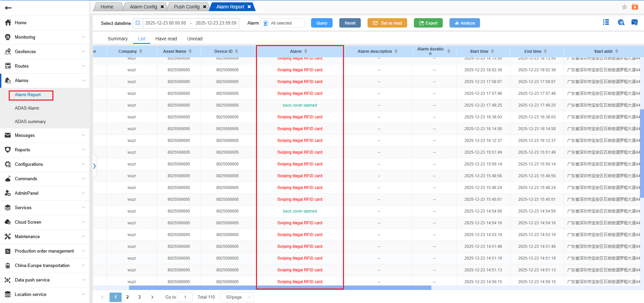This screenshot has width=644, height=303.
Task: Click the back arrow at top left
Action: point(8,8)
